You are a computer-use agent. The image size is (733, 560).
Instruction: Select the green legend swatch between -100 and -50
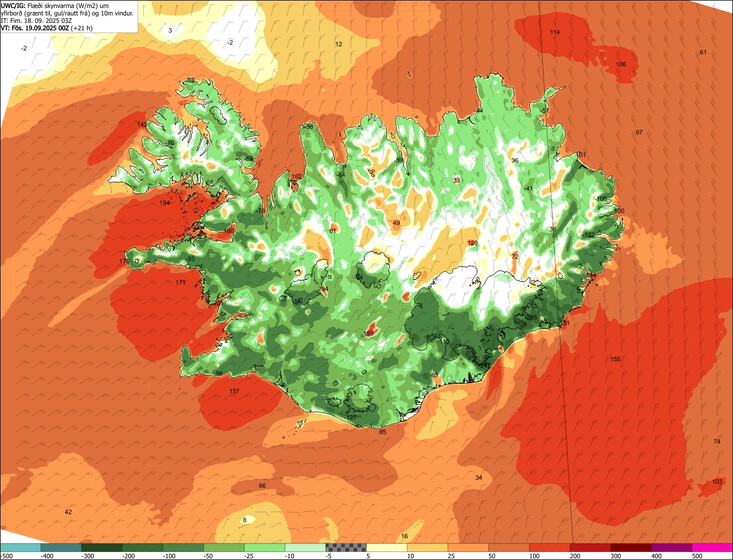tap(183, 547)
